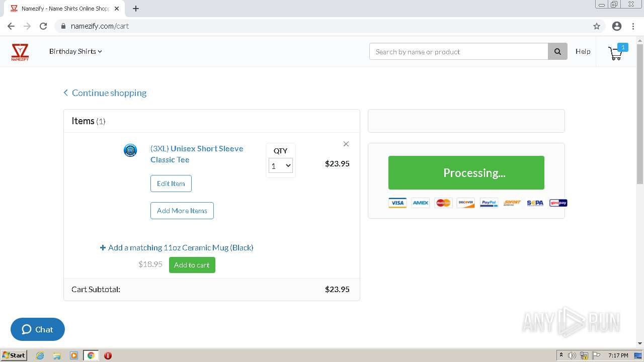
Task: Click the PayPal payment icon
Action: click(489, 203)
